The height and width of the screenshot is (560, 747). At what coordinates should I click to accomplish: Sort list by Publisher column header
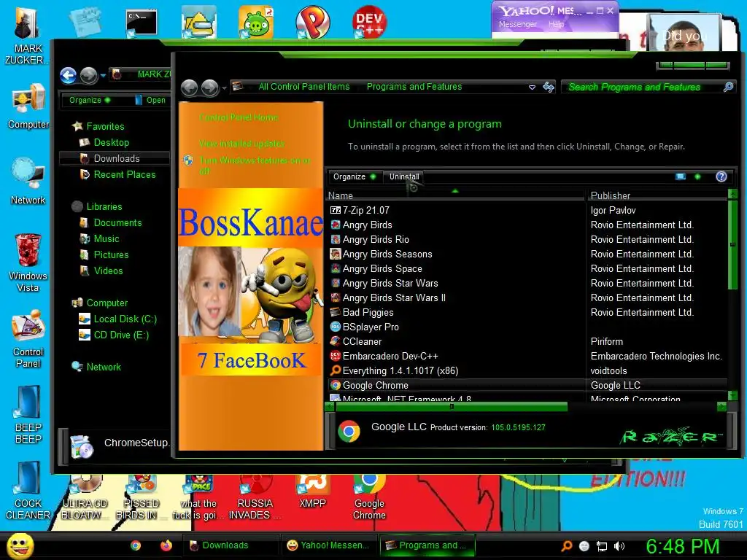657,195
